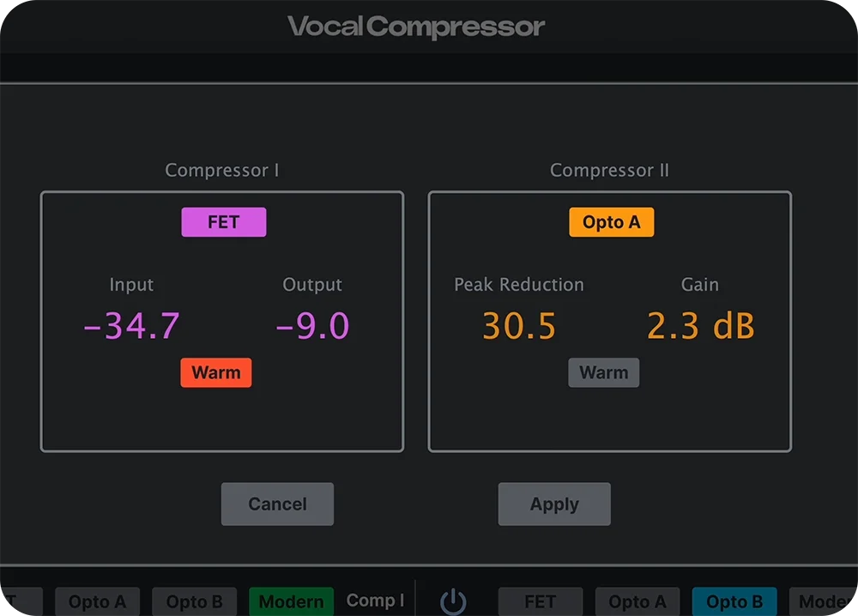The height and width of the screenshot is (616, 858).
Task: Click the Apply button
Action: tap(554, 504)
